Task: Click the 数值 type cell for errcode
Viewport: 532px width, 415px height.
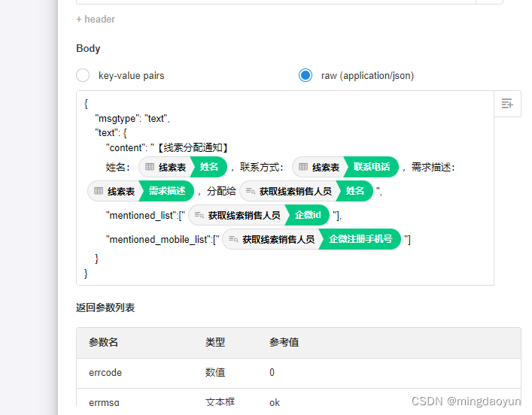Action: (x=215, y=373)
